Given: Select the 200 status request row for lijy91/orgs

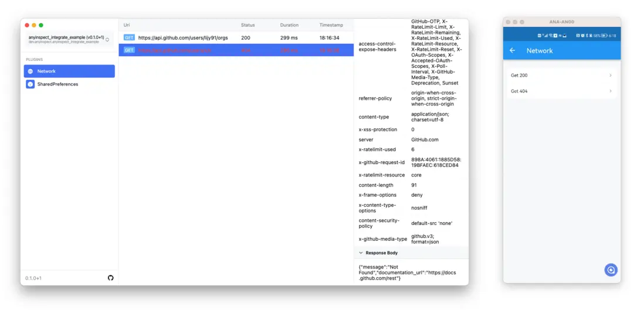Looking at the screenshot, I should click(236, 38).
